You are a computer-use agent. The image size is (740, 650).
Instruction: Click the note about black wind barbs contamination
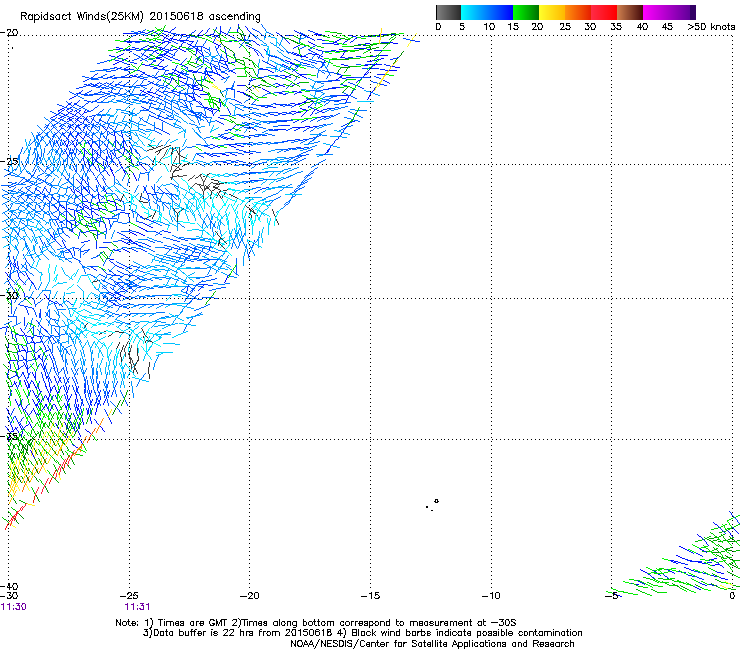click(459, 633)
